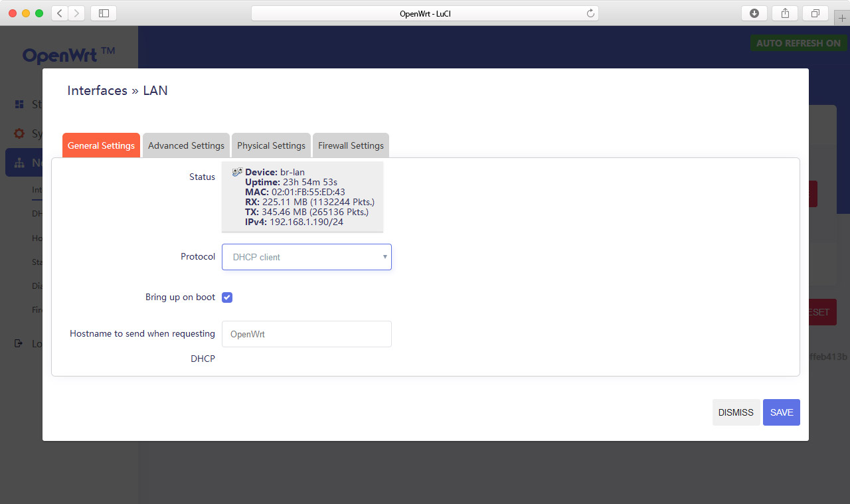
Task: Click the Logout icon in sidebar
Action: 19,343
